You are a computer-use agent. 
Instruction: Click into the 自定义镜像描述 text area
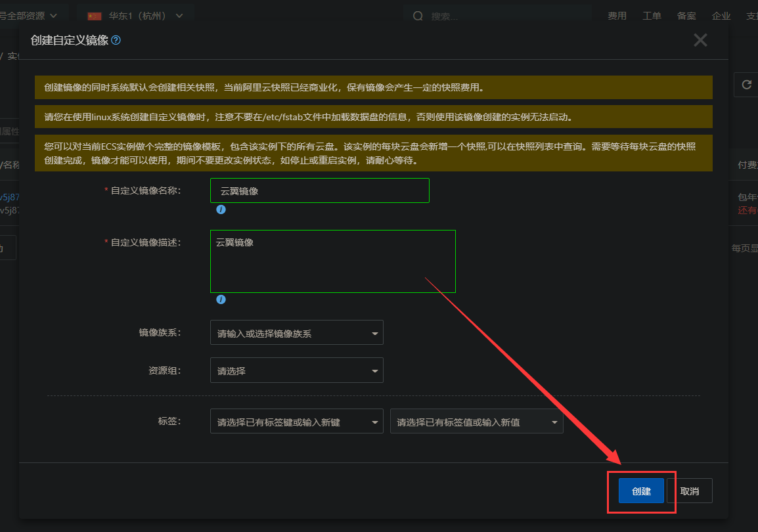coord(332,261)
